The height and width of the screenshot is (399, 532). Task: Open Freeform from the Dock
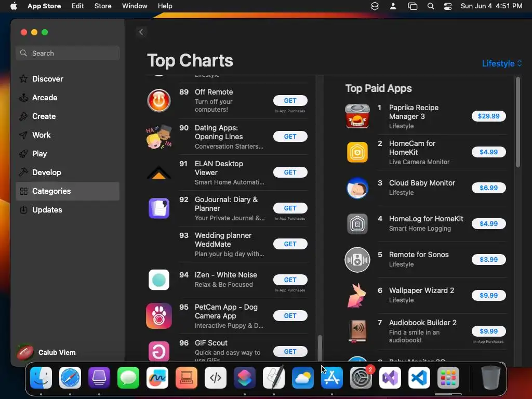click(157, 378)
